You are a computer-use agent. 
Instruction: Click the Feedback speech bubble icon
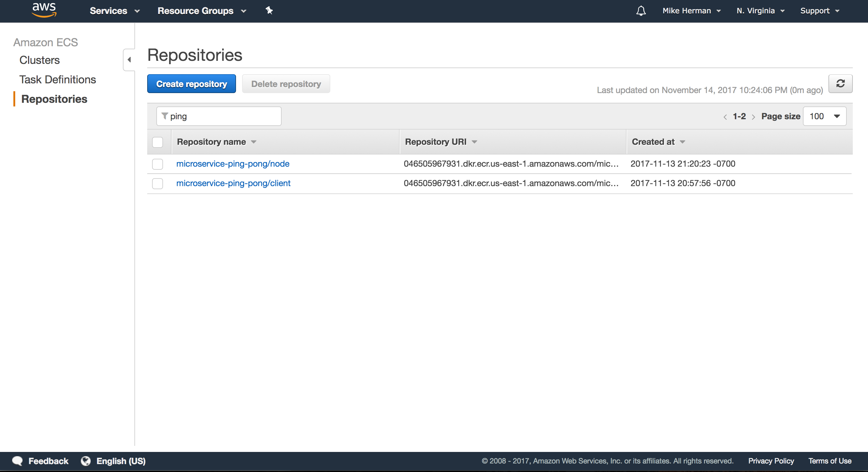[x=17, y=461]
